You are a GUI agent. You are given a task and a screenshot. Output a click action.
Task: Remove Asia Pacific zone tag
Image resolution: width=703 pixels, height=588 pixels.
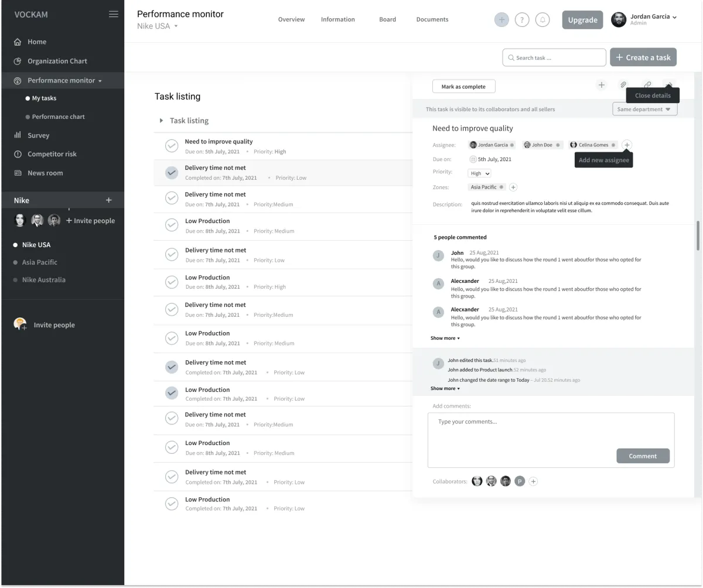[501, 187]
